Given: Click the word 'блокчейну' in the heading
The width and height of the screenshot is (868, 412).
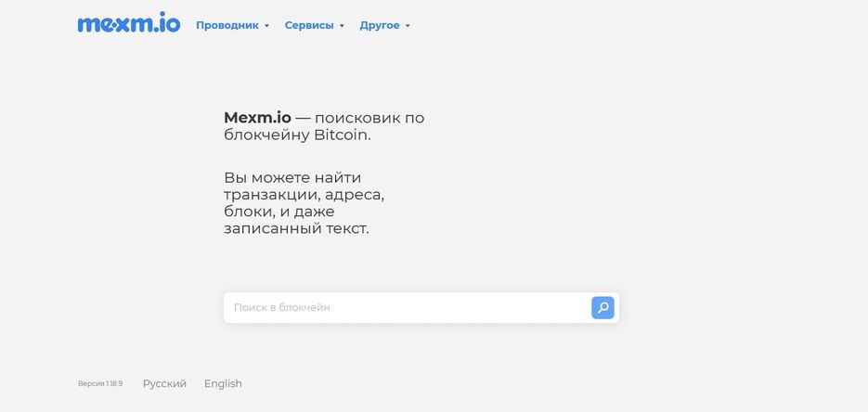Looking at the screenshot, I should pos(266,135).
